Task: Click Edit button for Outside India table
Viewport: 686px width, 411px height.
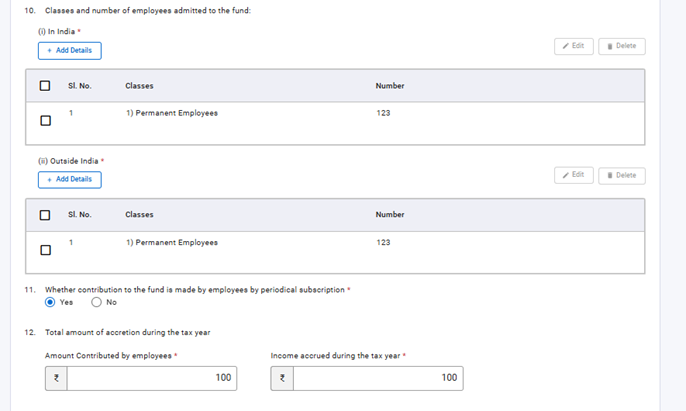Action: coord(574,175)
